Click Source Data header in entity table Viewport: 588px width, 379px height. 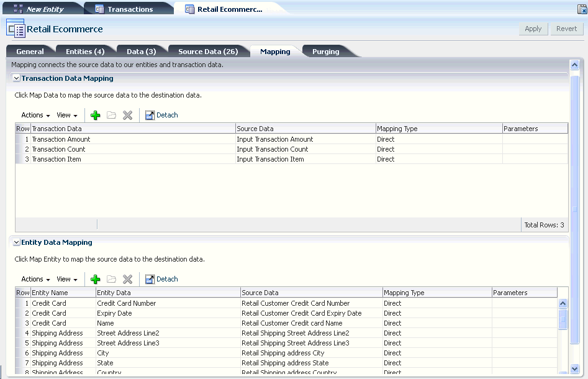[312, 293]
